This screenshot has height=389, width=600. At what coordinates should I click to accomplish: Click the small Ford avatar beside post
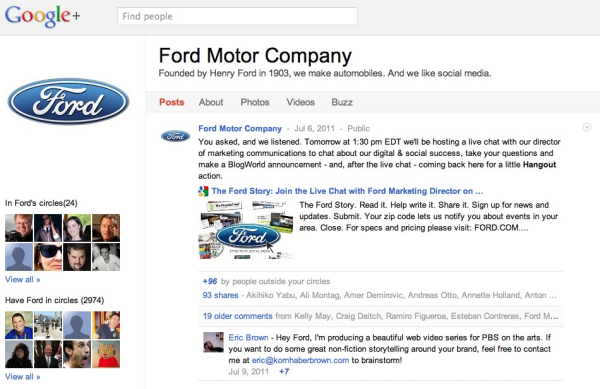pos(176,136)
